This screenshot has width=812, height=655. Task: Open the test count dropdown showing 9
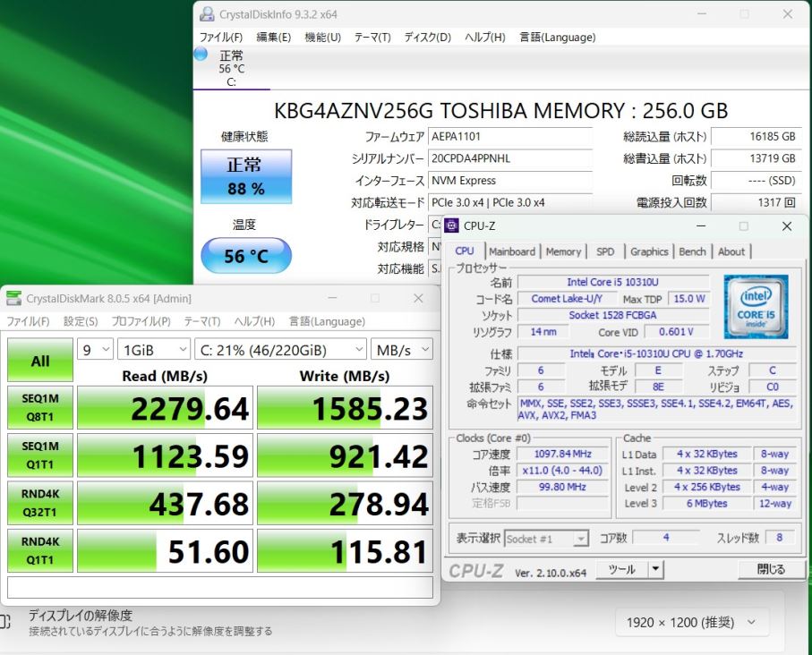pyautogui.click(x=95, y=350)
